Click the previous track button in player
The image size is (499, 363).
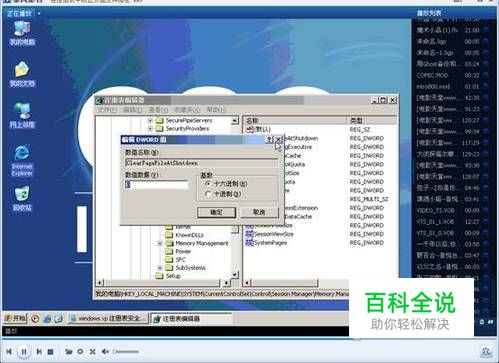(x=9, y=351)
